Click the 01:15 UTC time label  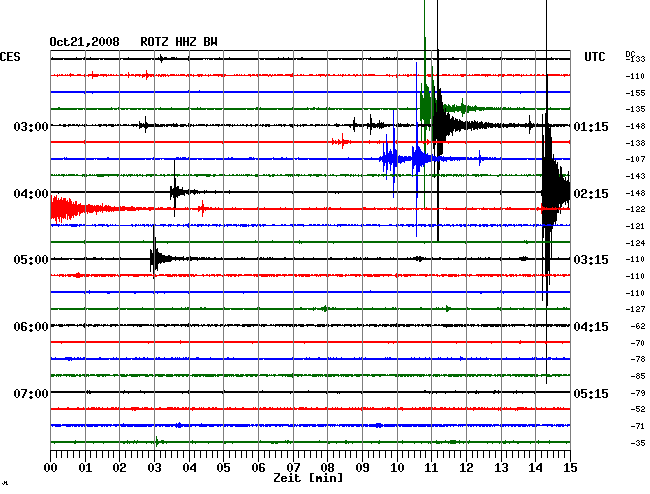(x=591, y=126)
